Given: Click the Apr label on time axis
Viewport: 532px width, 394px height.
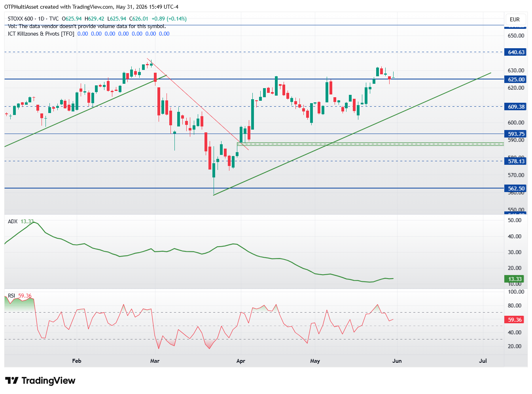Looking at the screenshot, I should 240,361.
